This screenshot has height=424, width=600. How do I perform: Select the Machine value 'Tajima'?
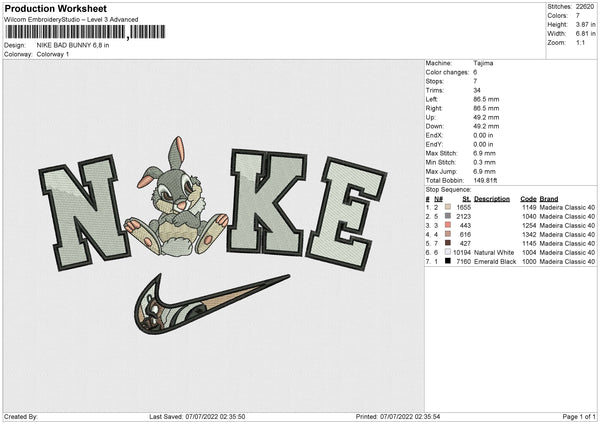tap(483, 63)
